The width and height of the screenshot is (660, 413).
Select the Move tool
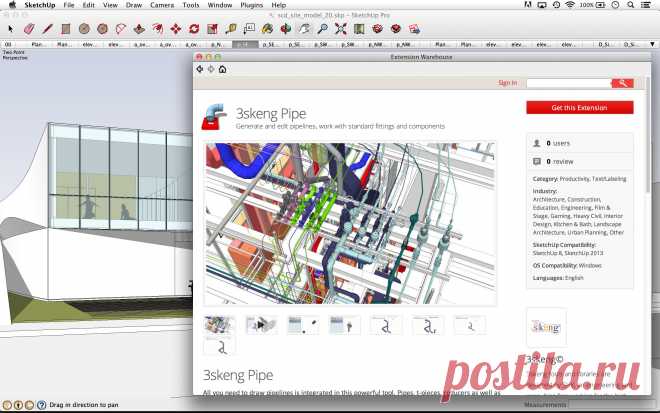(176, 29)
